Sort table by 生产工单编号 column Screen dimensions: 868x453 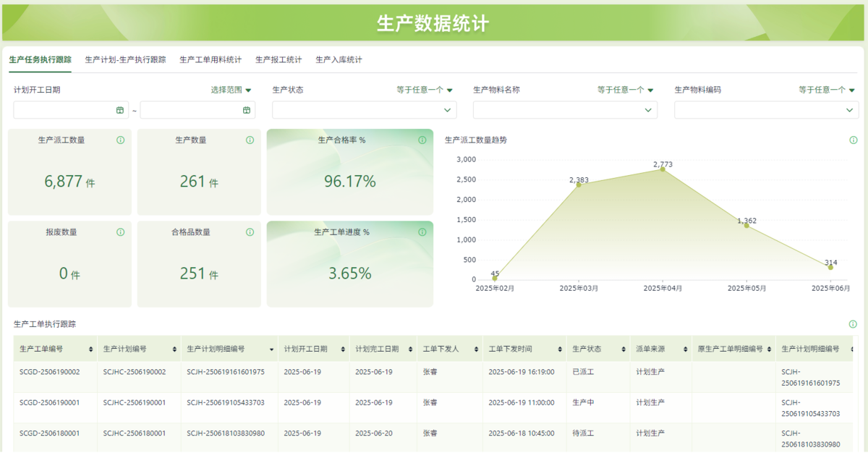click(90, 350)
